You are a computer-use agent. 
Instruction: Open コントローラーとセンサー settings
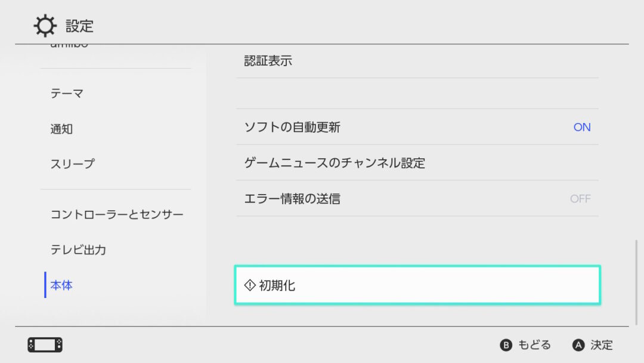point(117,214)
